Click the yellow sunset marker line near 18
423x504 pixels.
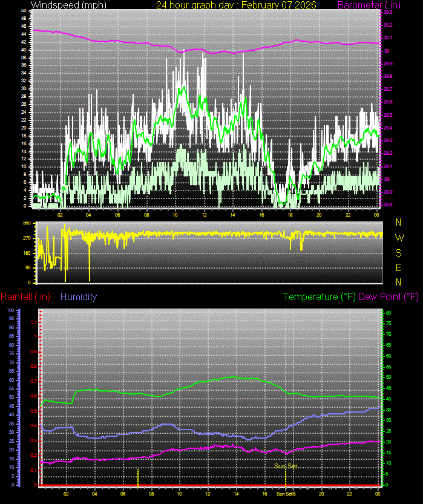[x=286, y=477]
